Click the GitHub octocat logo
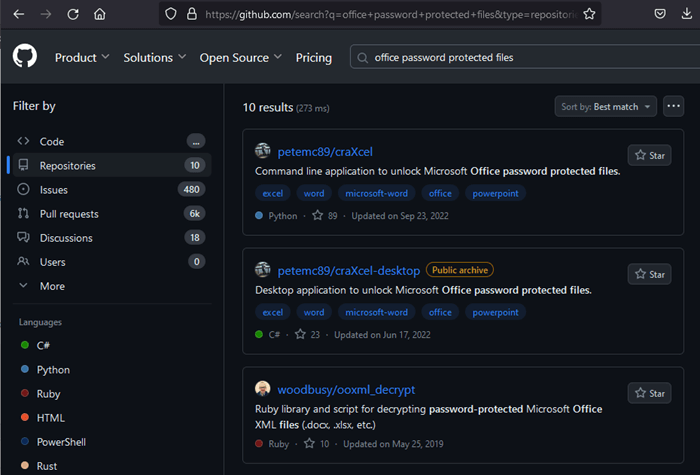 point(25,56)
